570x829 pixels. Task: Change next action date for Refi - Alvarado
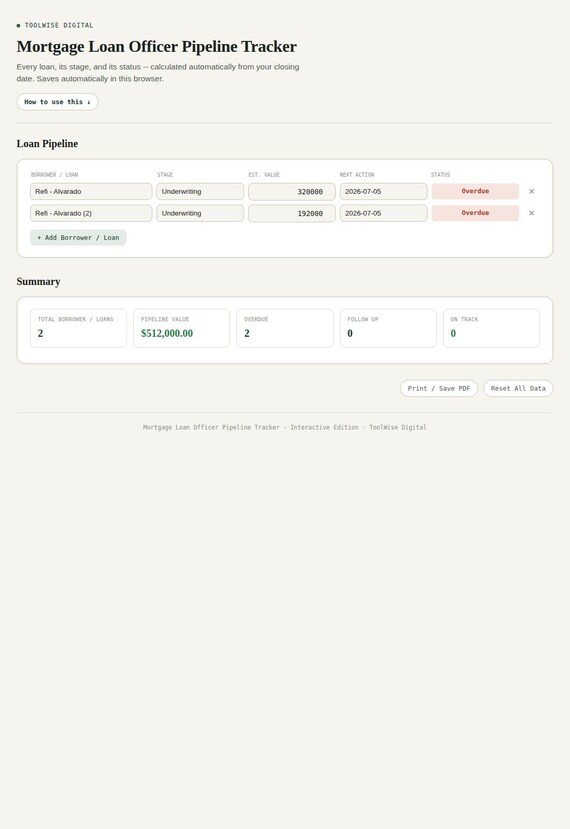point(383,191)
